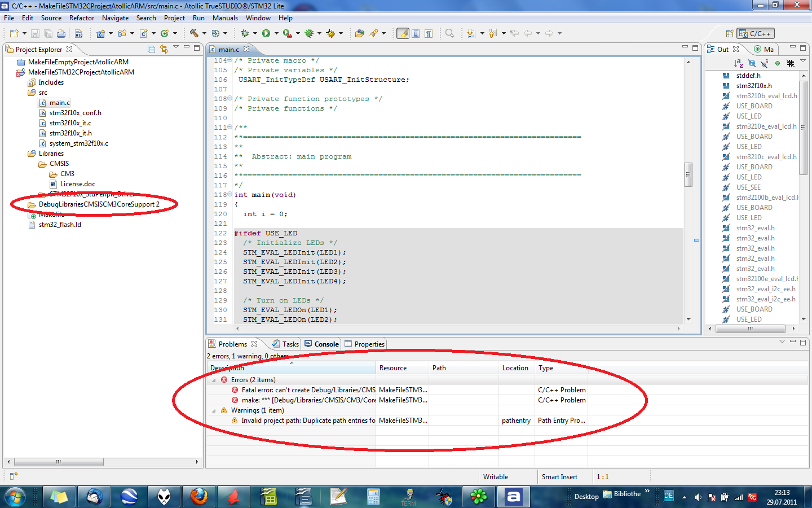Toggle Hide Non-Public Members green dot in Outline
This screenshot has width=812, height=508.
[778, 63]
